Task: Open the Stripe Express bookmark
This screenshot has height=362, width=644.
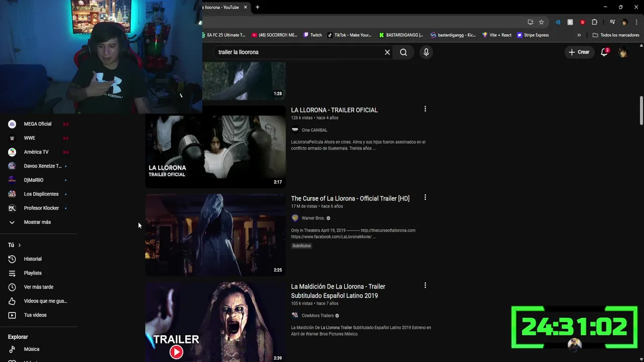Action: click(x=533, y=35)
